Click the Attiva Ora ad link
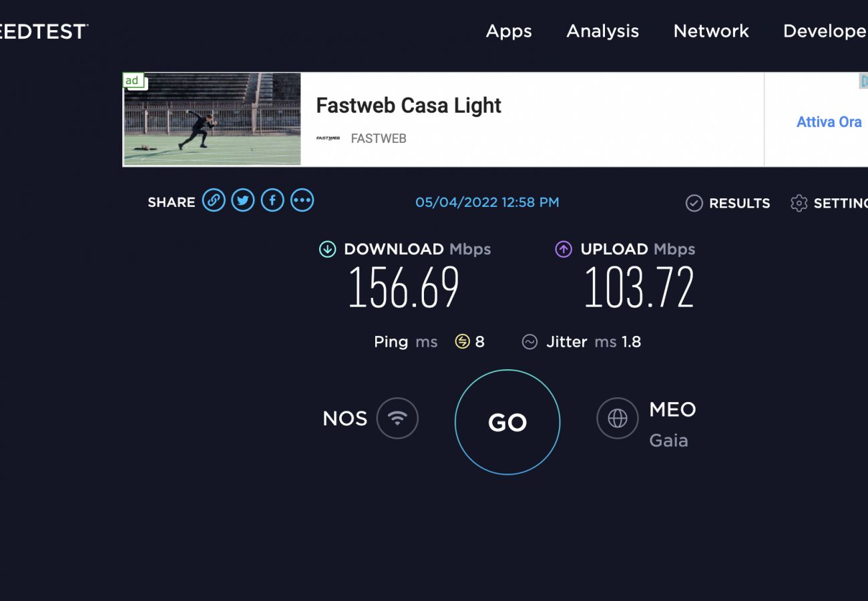The height and width of the screenshot is (601, 868). [x=829, y=122]
